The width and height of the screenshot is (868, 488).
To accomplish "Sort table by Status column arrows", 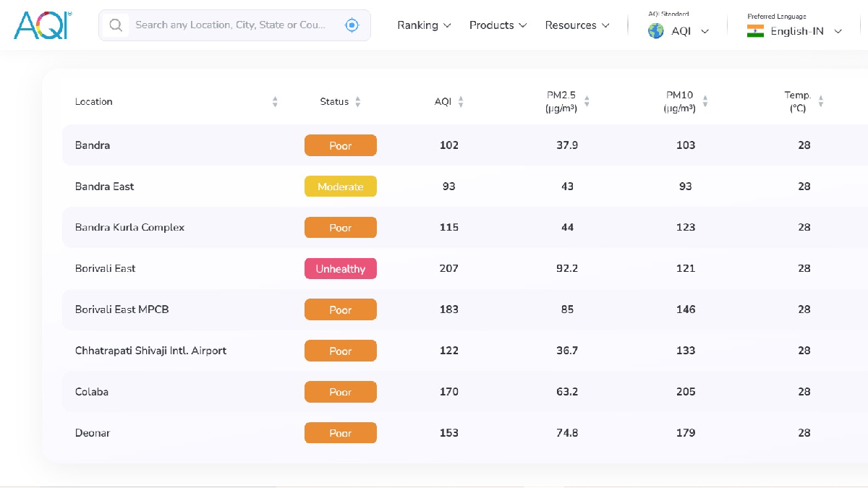I will tap(357, 102).
